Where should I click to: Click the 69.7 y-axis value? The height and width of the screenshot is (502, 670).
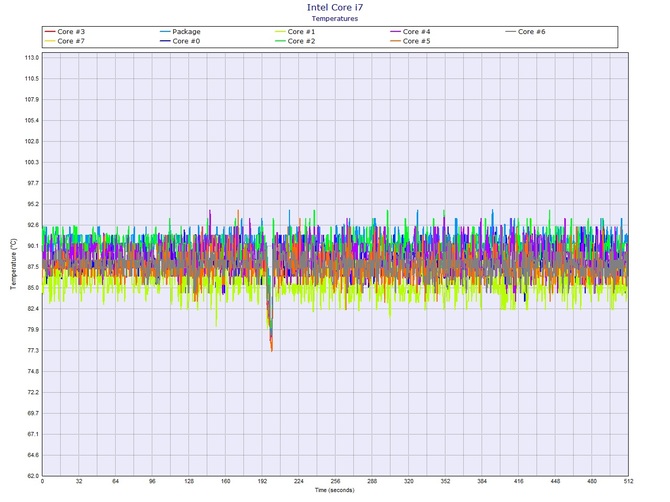tap(33, 414)
